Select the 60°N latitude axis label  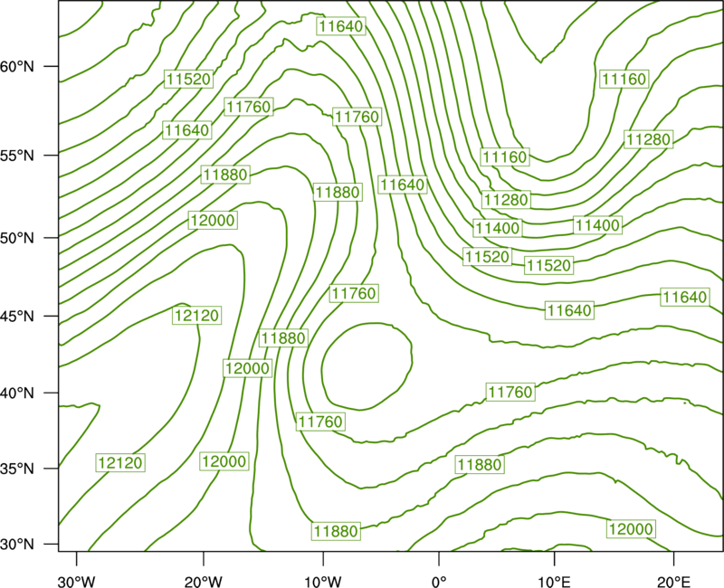(x=17, y=66)
